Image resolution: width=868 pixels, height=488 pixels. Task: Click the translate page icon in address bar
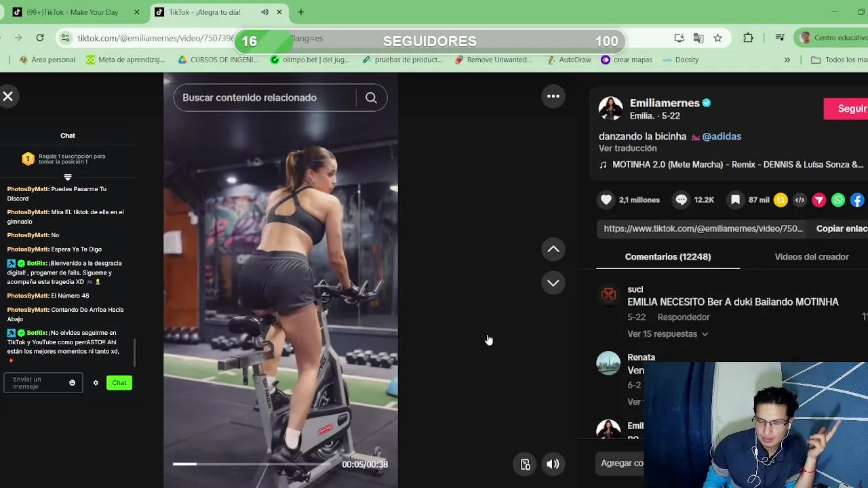click(698, 38)
